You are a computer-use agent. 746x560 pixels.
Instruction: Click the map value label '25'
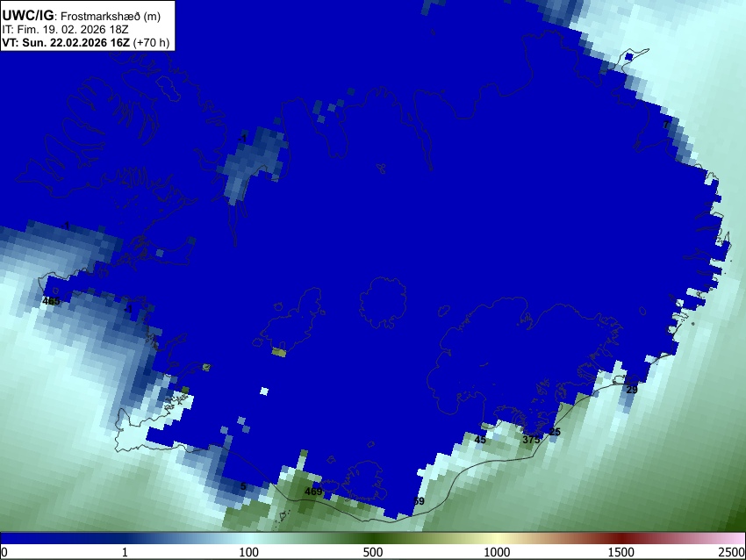coord(555,432)
